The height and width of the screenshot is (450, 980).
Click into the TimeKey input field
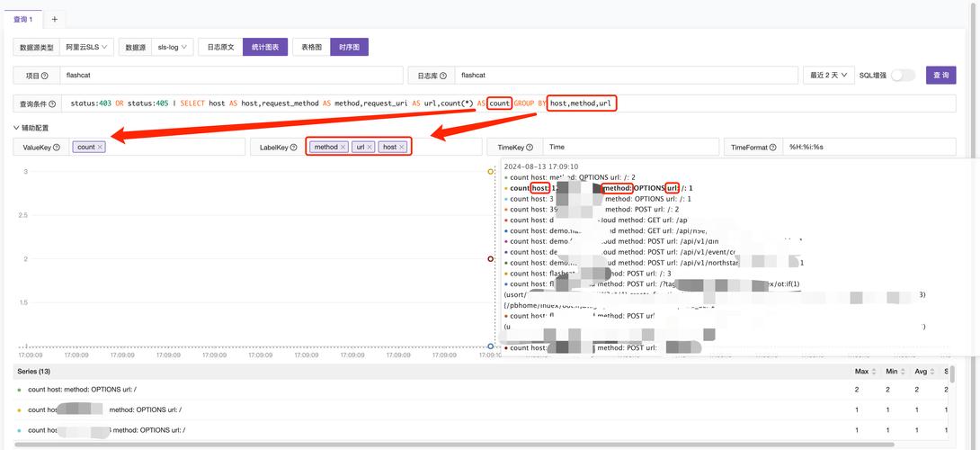[x=629, y=147]
